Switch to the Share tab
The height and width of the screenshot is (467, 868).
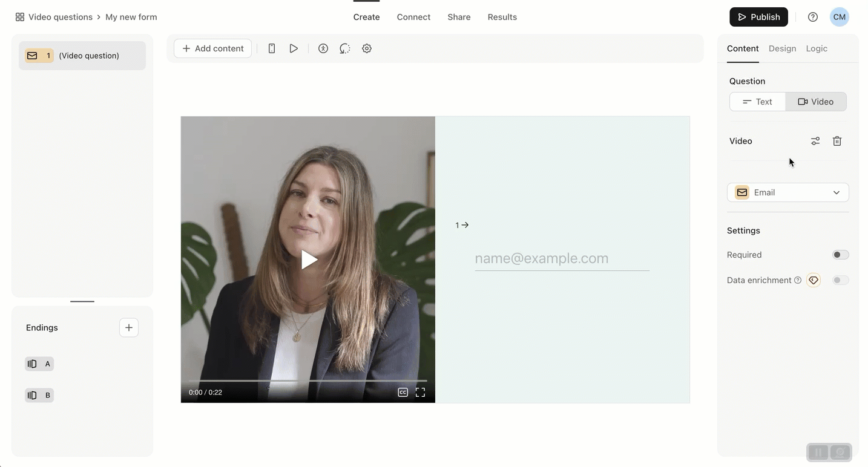(x=459, y=17)
